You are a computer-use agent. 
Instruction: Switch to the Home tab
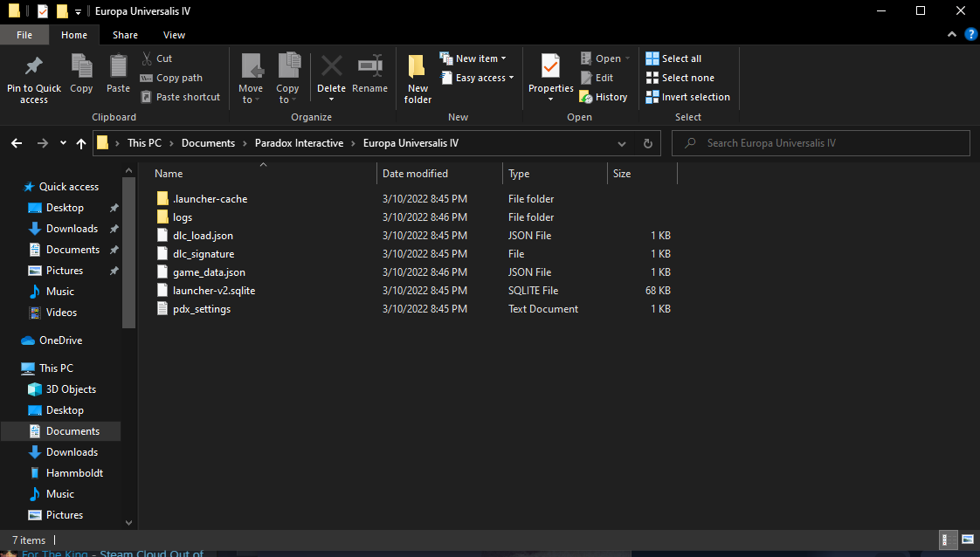[x=74, y=35]
